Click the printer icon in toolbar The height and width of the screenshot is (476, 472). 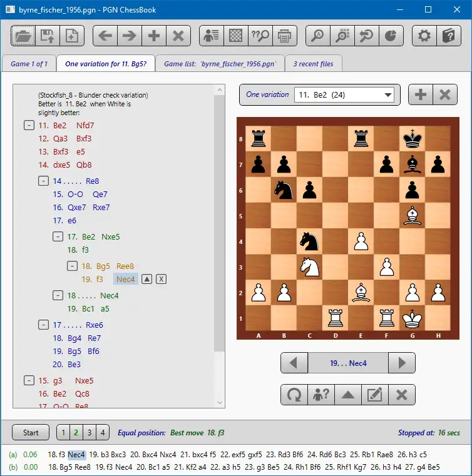285,36
